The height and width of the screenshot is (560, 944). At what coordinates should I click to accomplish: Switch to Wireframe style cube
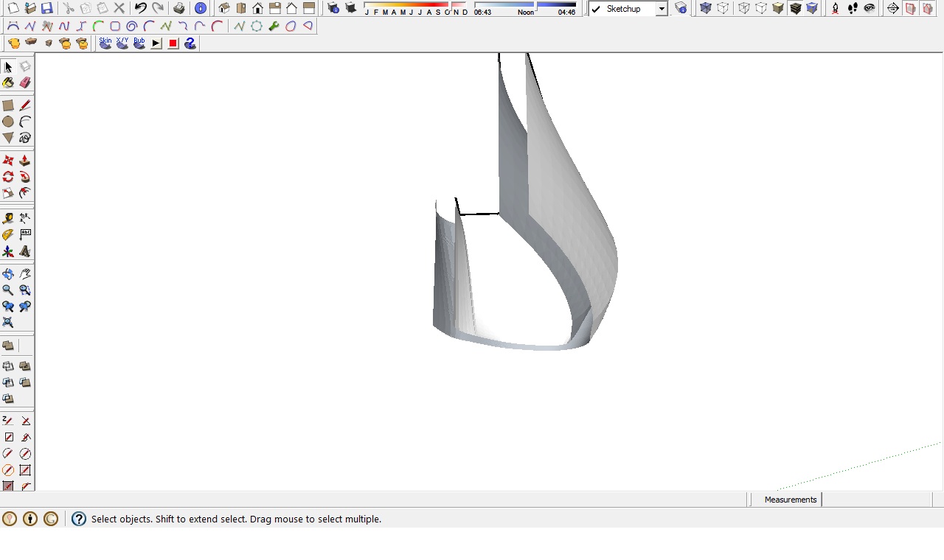point(743,9)
